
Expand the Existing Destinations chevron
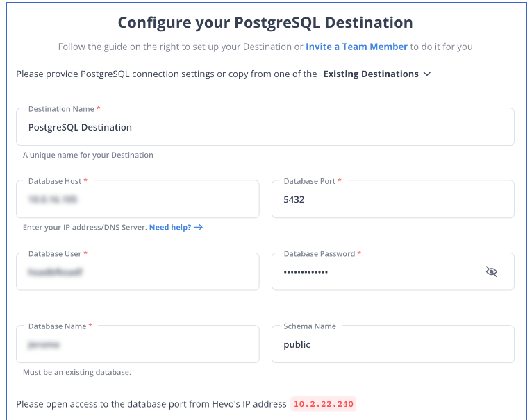[x=427, y=74]
